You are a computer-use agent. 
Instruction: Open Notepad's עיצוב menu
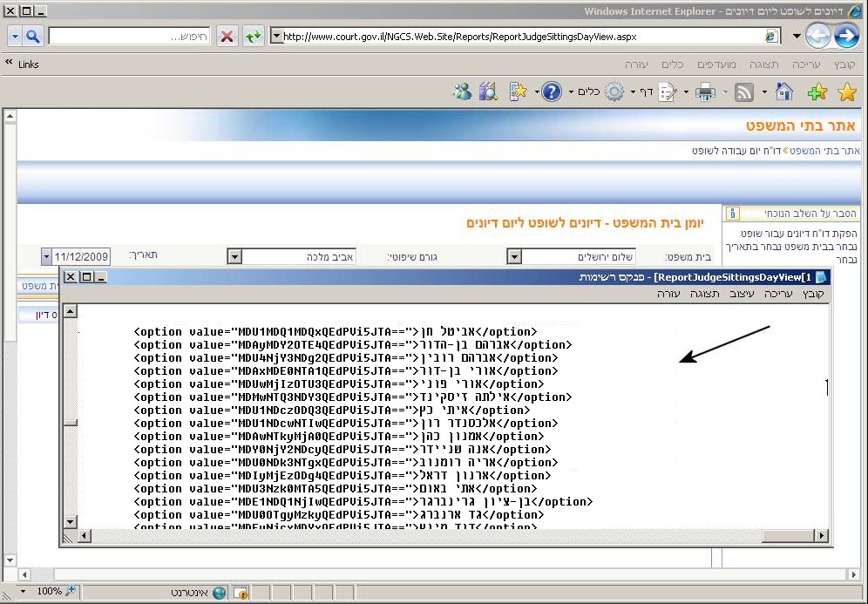[x=742, y=294]
